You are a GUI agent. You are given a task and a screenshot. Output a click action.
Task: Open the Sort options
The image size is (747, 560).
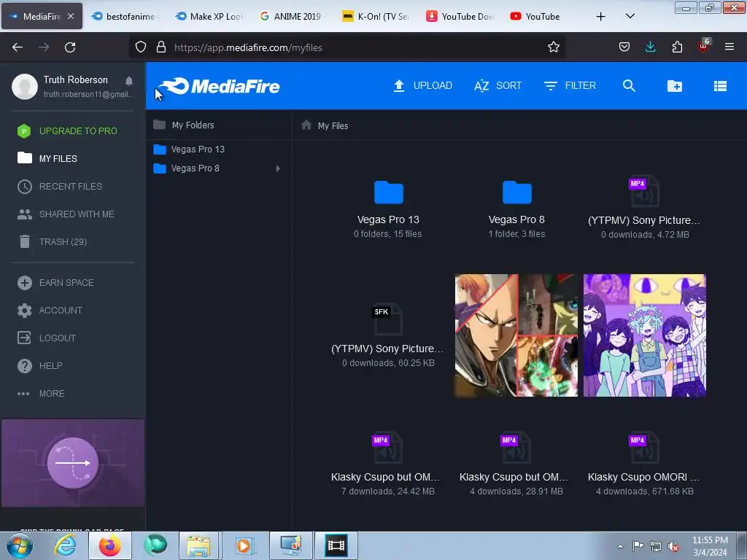[498, 86]
